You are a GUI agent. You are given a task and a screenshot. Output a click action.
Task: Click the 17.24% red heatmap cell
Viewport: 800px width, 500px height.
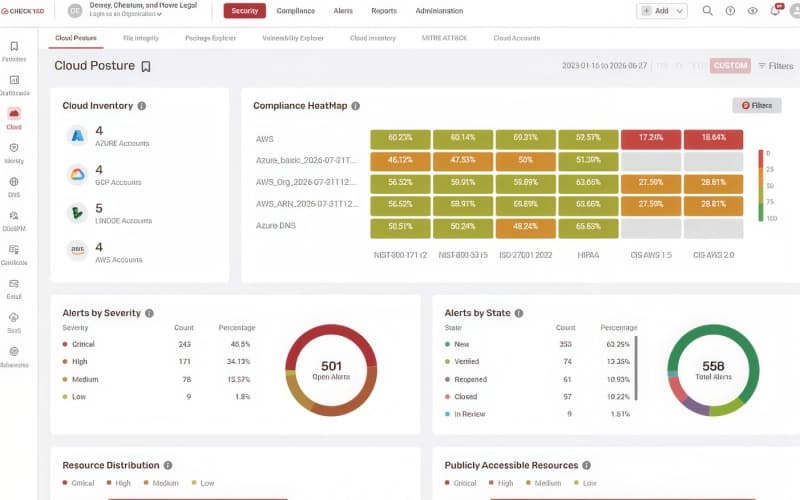coord(651,139)
